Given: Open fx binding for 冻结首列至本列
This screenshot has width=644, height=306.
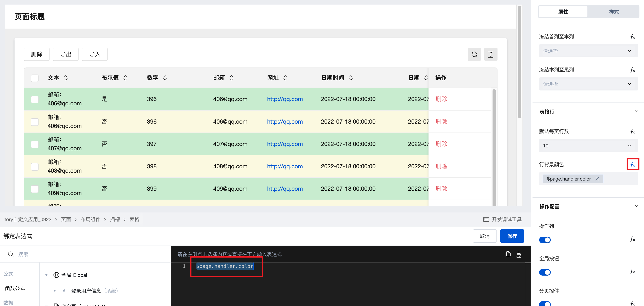Looking at the screenshot, I should pos(632,37).
